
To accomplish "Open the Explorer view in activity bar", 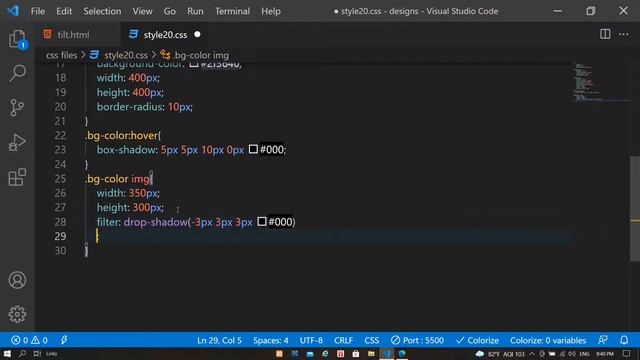I will tap(17, 40).
